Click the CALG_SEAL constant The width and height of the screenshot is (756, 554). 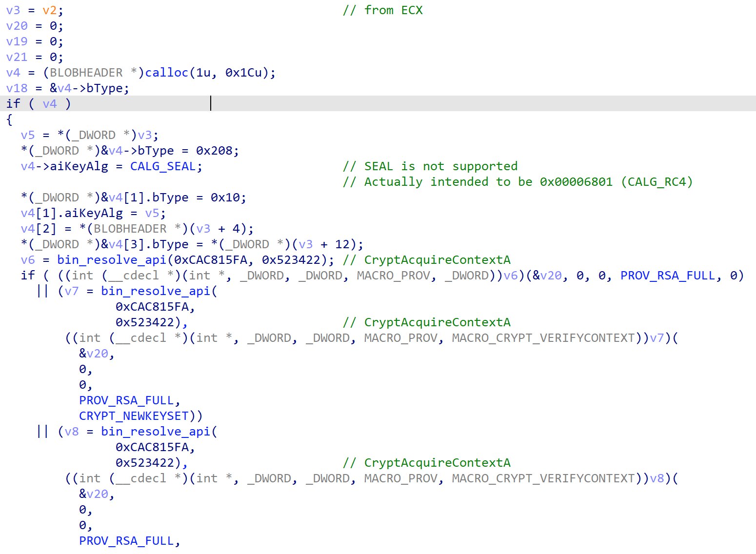pyautogui.click(x=162, y=166)
